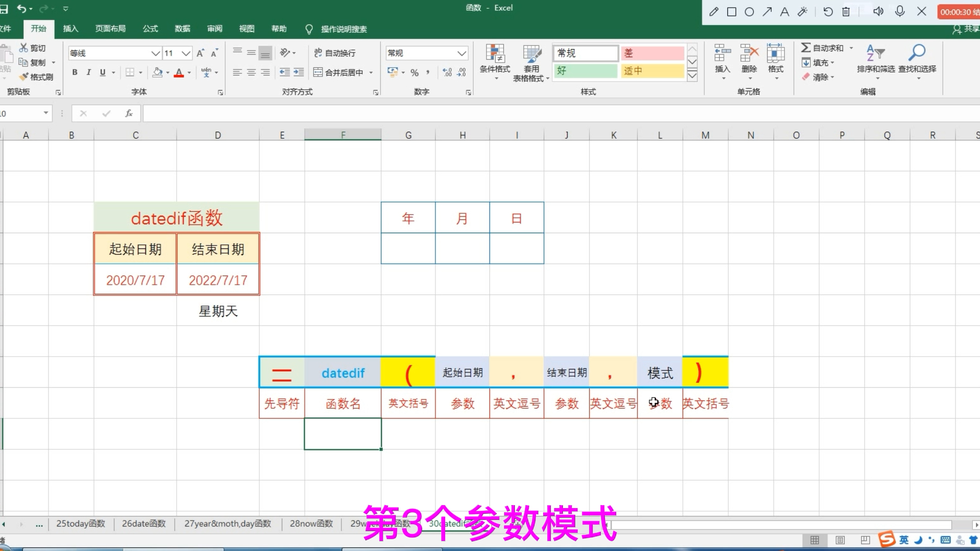The image size is (980, 551).
Task: Click the Copy (复制) icon
Action: point(23,62)
